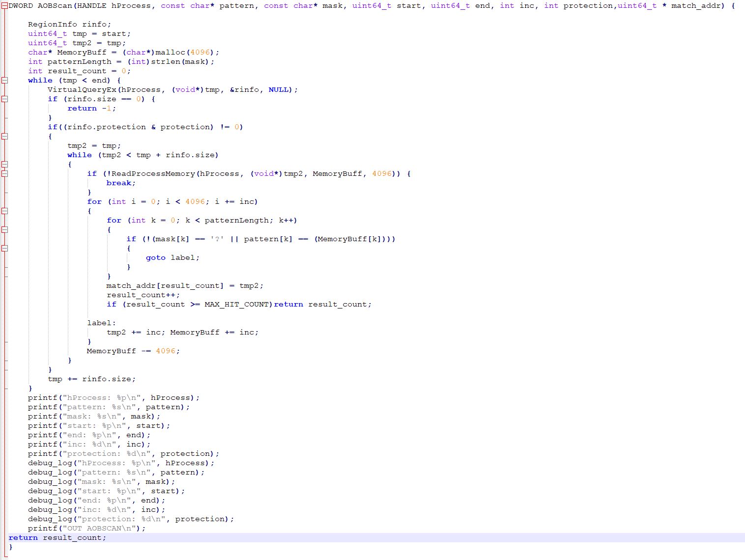This screenshot has height=560, width=745.
Task: Collapse block after rinfo.protection check
Action: [4, 136]
